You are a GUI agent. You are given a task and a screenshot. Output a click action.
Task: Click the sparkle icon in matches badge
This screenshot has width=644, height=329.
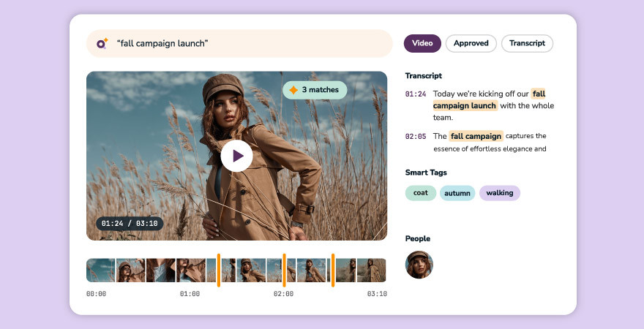pyautogui.click(x=293, y=90)
